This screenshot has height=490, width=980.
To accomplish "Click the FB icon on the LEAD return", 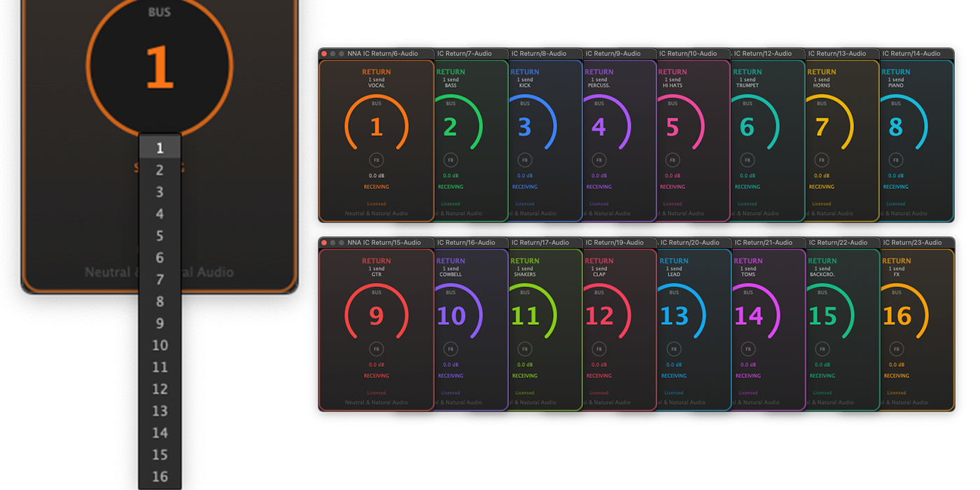I will [673, 348].
